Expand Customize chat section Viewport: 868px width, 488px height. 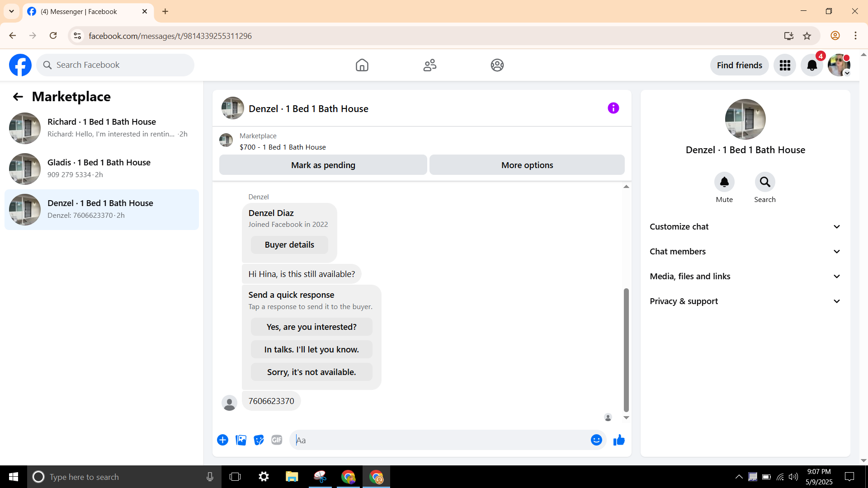pos(745,227)
